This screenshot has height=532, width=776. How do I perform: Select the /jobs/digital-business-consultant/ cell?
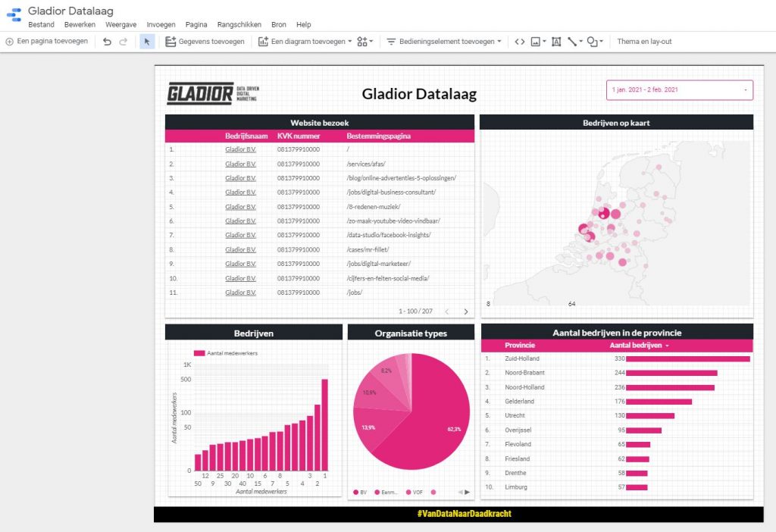pyautogui.click(x=391, y=192)
